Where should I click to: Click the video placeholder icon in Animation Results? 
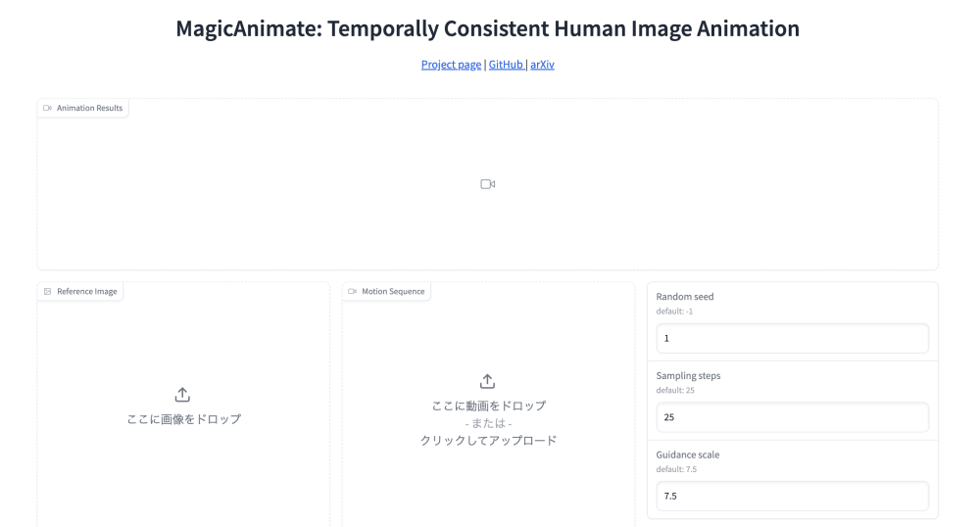(487, 184)
